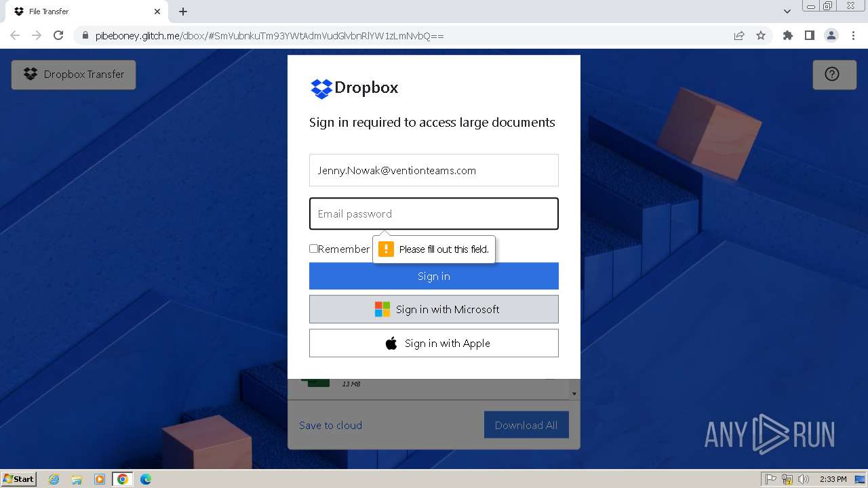Open a new tab with plus icon
This screenshot has height=488, width=868.
pos(183,12)
